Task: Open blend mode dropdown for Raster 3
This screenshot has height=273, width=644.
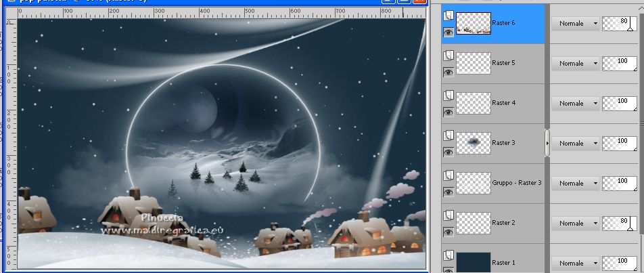Action: click(x=574, y=143)
